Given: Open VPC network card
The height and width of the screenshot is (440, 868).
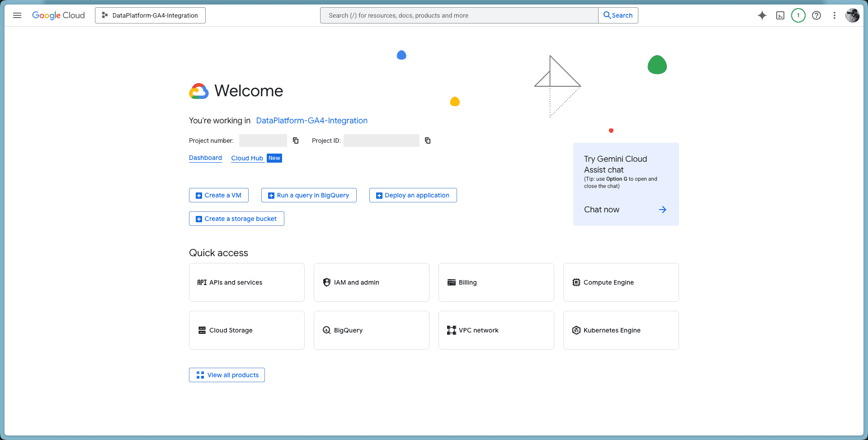Looking at the screenshot, I should coord(496,330).
